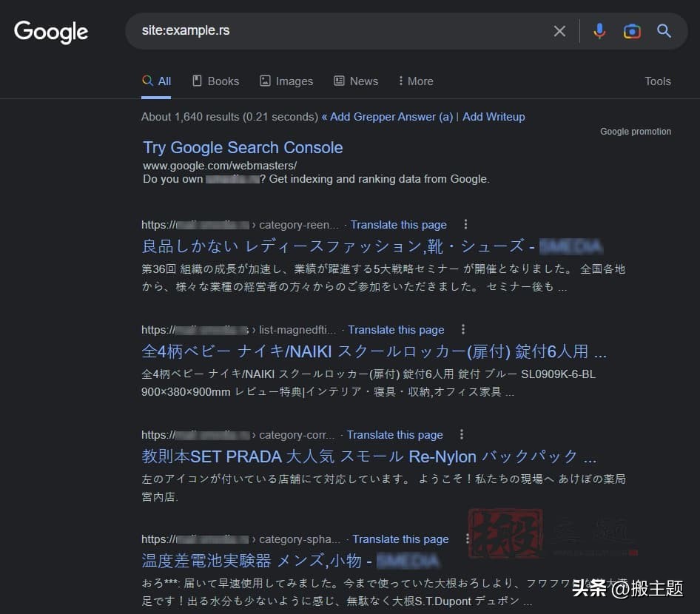Open three-dot menu on the PRADA backpack result

[461, 435]
